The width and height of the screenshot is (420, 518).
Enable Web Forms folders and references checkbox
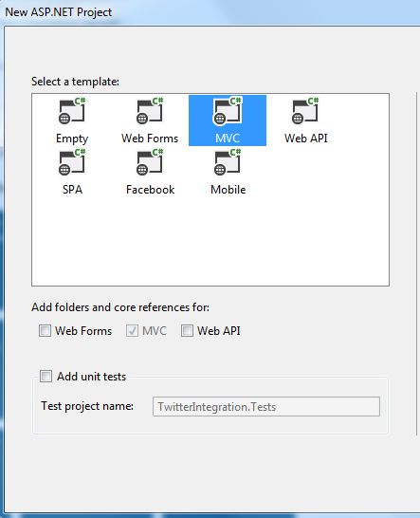click(x=45, y=330)
